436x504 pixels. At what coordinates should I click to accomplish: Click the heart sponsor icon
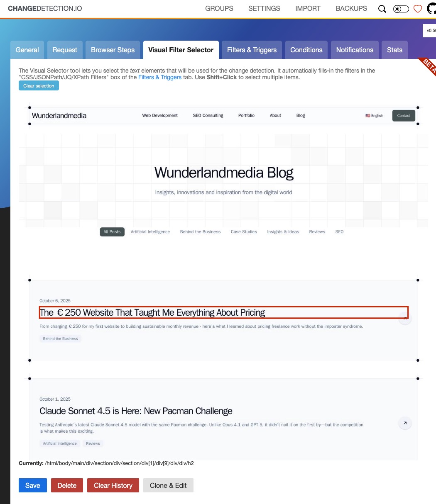(417, 9)
